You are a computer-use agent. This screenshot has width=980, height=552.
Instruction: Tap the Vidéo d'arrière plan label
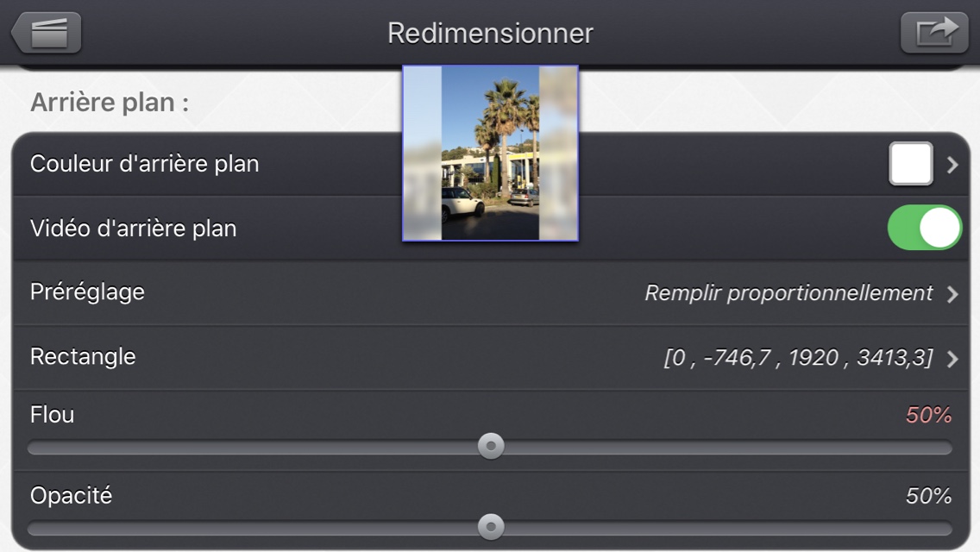(x=133, y=229)
